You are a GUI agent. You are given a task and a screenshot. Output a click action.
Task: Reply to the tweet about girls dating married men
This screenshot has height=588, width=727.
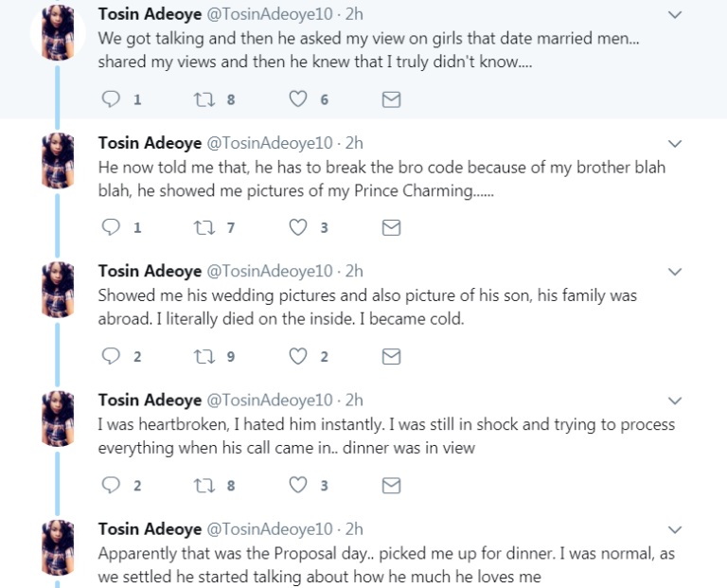point(111,98)
